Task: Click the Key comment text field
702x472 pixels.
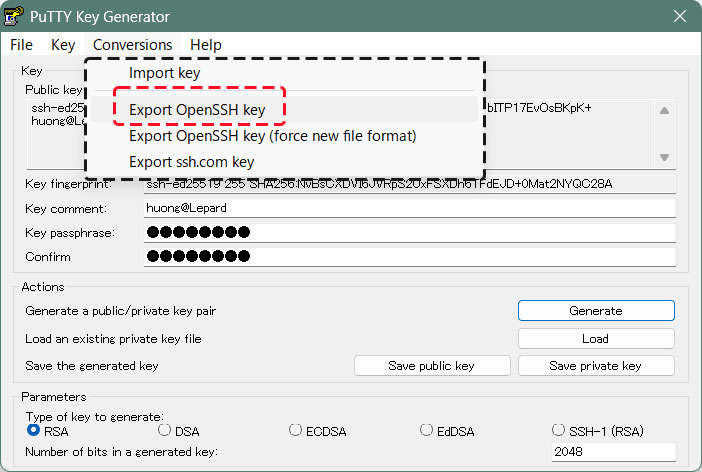Action: 410,208
